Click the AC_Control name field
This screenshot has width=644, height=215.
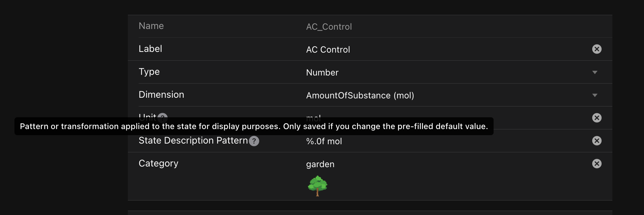click(329, 27)
